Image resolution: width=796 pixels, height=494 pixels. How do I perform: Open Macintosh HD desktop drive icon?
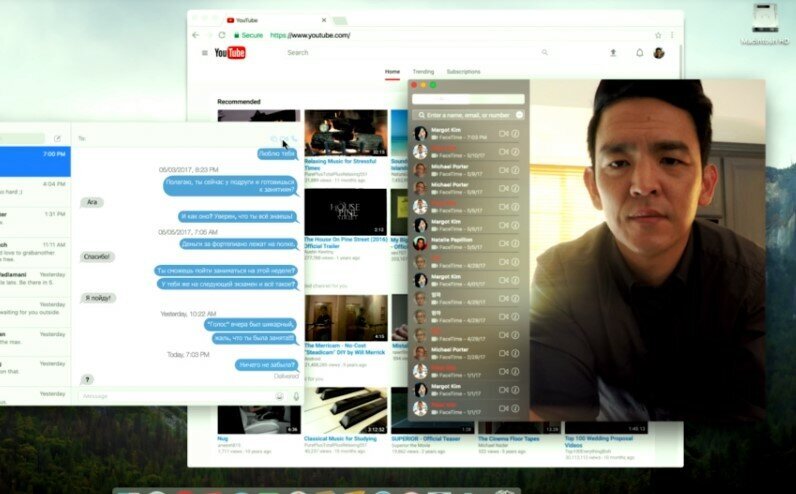[x=765, y=24]
